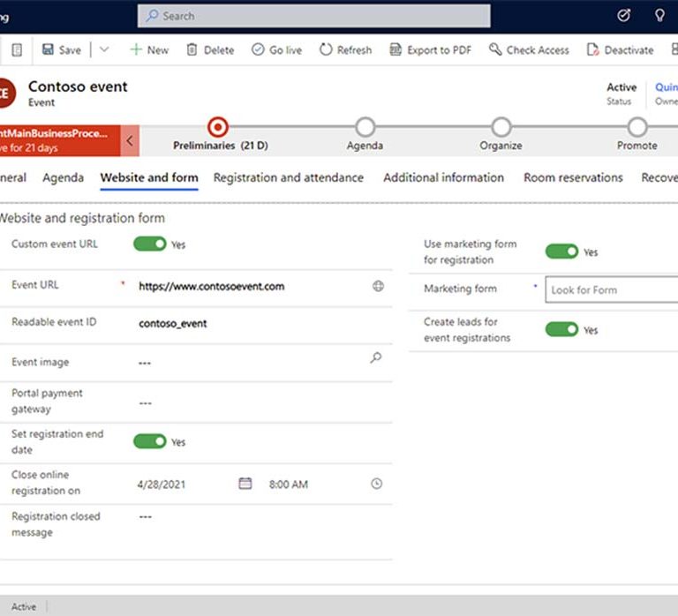
Task: Click the Check Access key icon
Action: pos(495,49)
